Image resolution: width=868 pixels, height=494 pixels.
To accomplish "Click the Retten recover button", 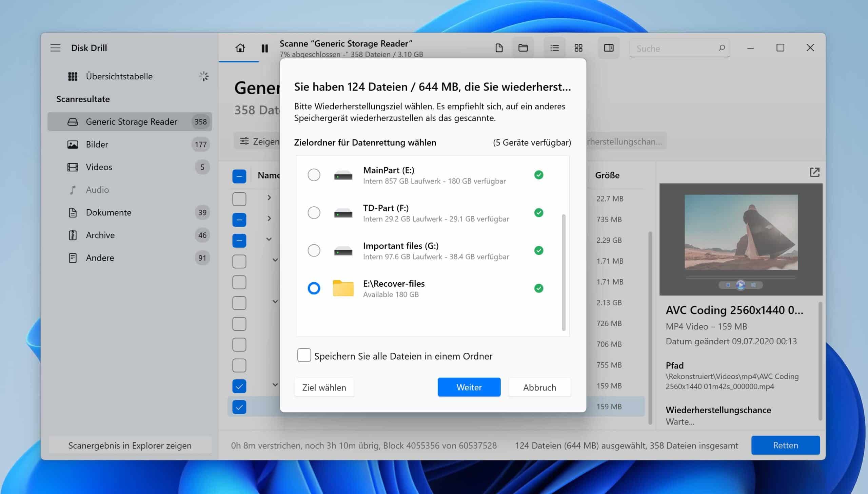I will pyautogui.click(x=785, y=445).
